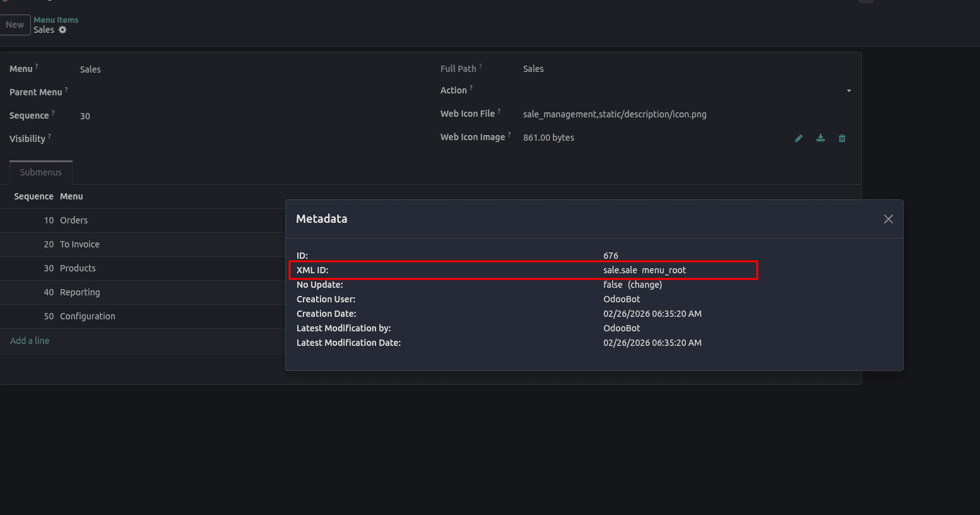Click the help question mark next to Menu

point(38,65)
